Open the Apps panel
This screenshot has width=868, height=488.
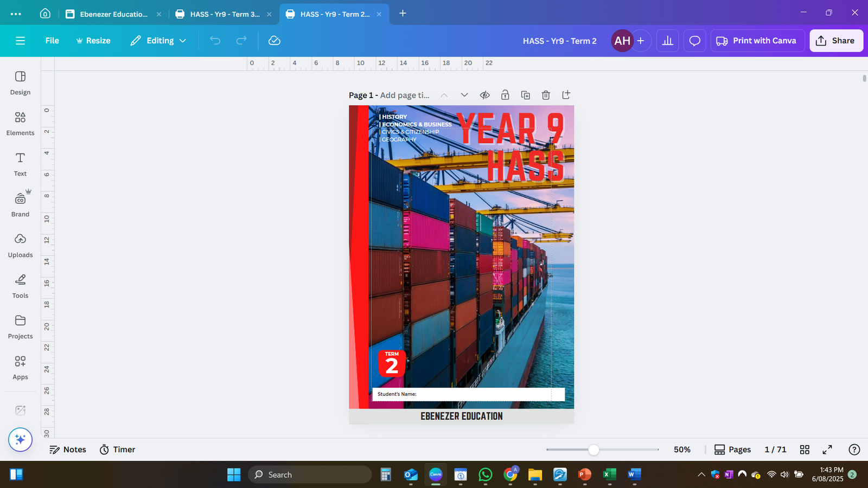tap(20, 368)
